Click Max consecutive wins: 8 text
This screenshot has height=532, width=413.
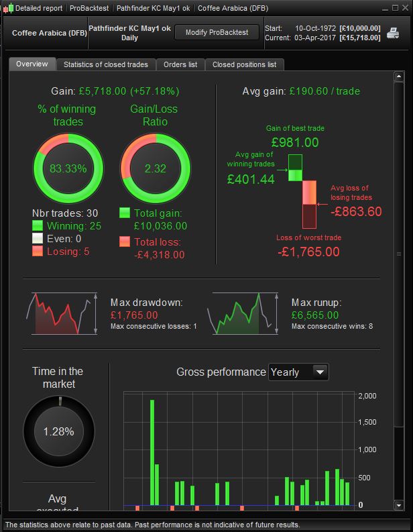pyautogui.click(x=333, y=327)
